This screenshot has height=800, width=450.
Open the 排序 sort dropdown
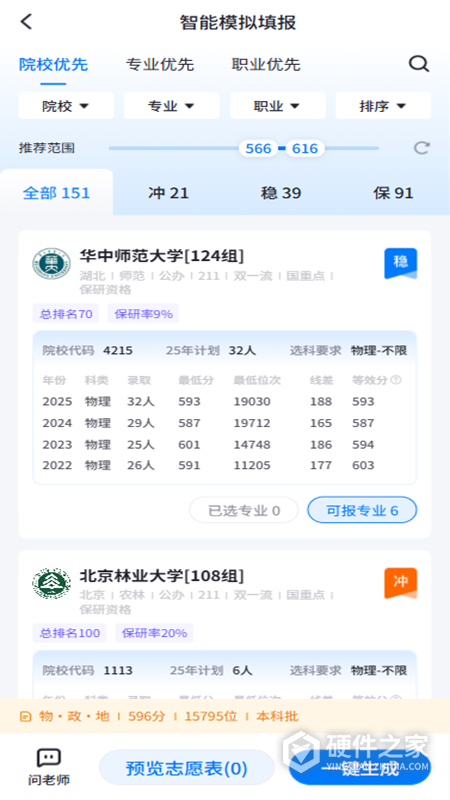(x=383, y=106)
